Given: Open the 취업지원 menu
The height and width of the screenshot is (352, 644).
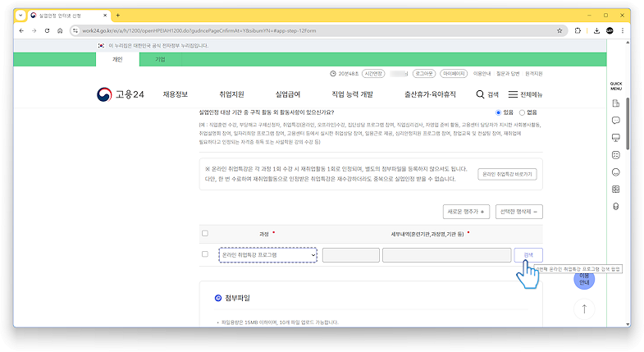Looking at the screenshot, I should [231, 94].
